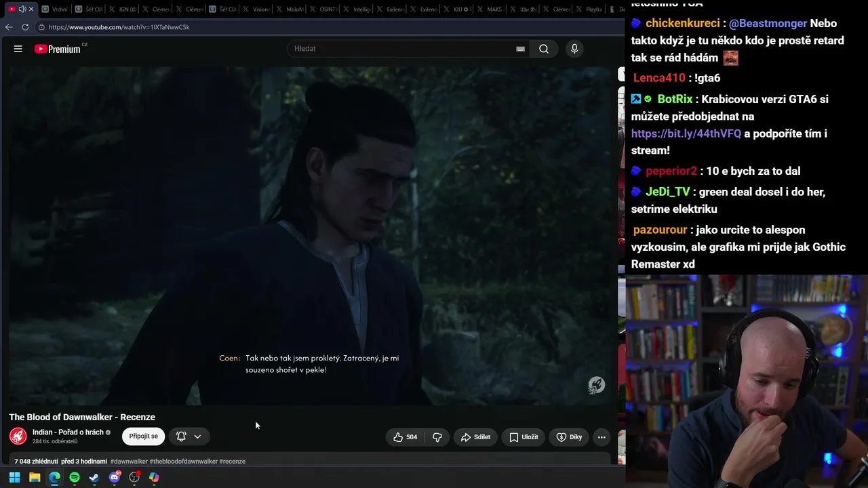Open Discord from taskbar
Viewport: 868px width, 488px height.
click(x=115, y=477)
